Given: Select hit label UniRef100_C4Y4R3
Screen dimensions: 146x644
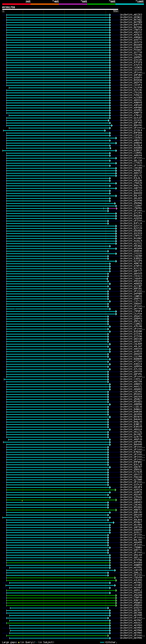Looking at the screenshot, I should pyautogui.click(x=131, y=585).
